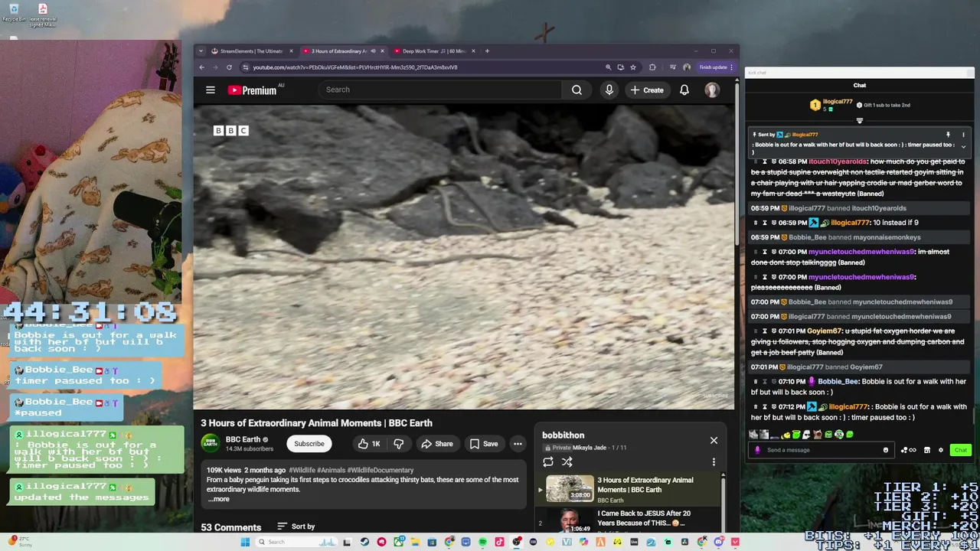Click the #Wildlife hashtag link
Image resolution: width=980 pixels, height=551 pixels.
[x=302, y=470]
